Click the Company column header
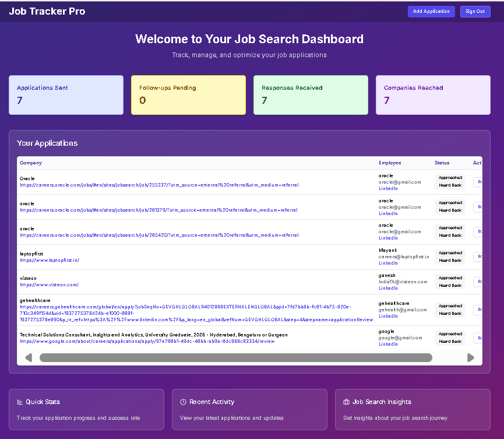504x439 pixels. (x=30, y=163)
